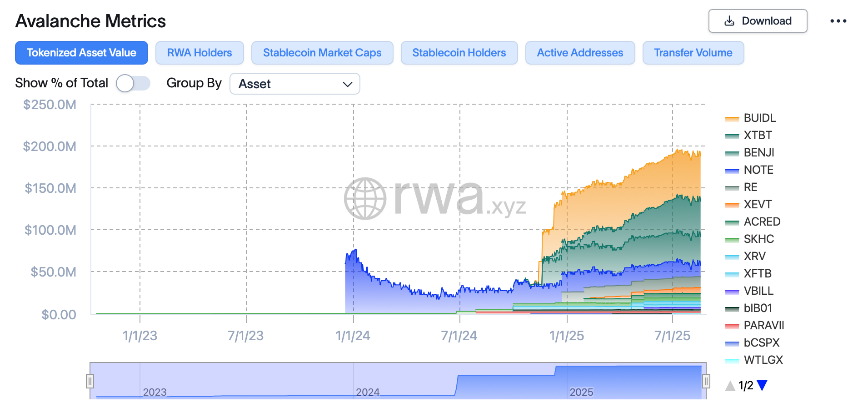This screenshot has height=408, width=868.
Task: Click the left range slider handle
Action: tap(90, 381)
